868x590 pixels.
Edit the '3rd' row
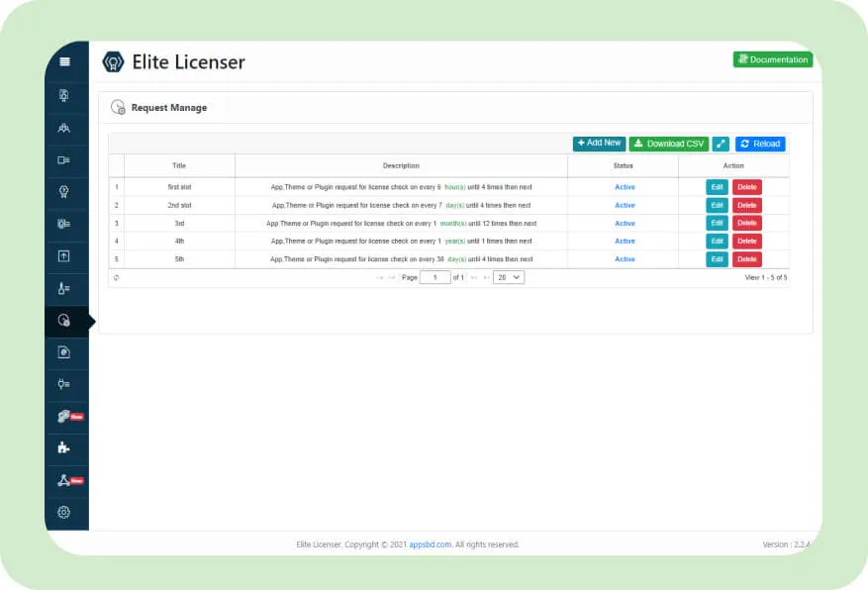pos(717,223)
